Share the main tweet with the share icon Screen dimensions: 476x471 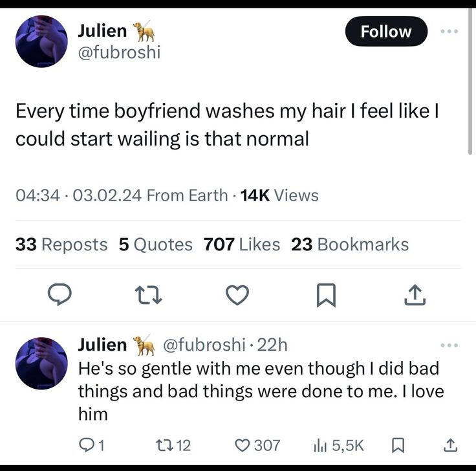click(x=415, y=294)
